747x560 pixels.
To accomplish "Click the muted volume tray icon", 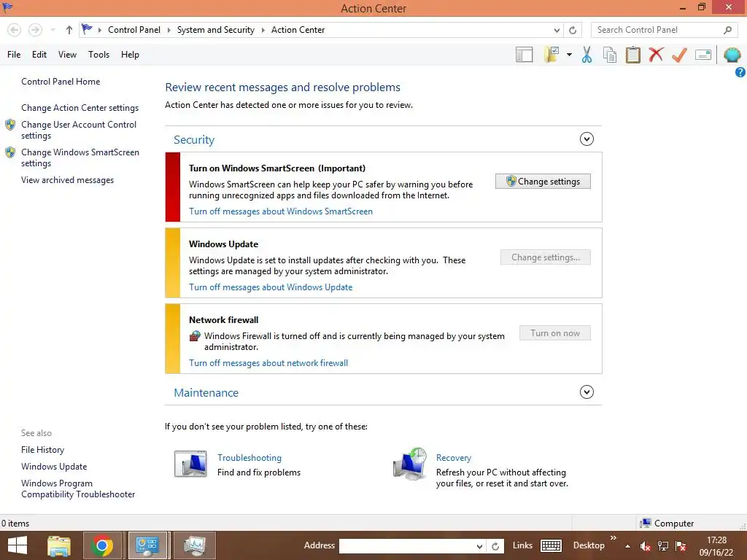I will tap(645, 546).
